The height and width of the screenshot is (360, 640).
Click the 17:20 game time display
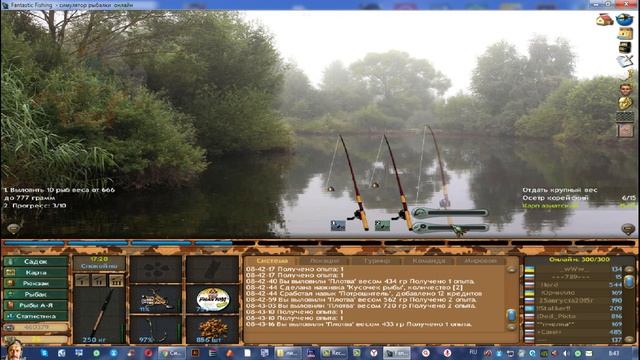[x=99, y=259]
